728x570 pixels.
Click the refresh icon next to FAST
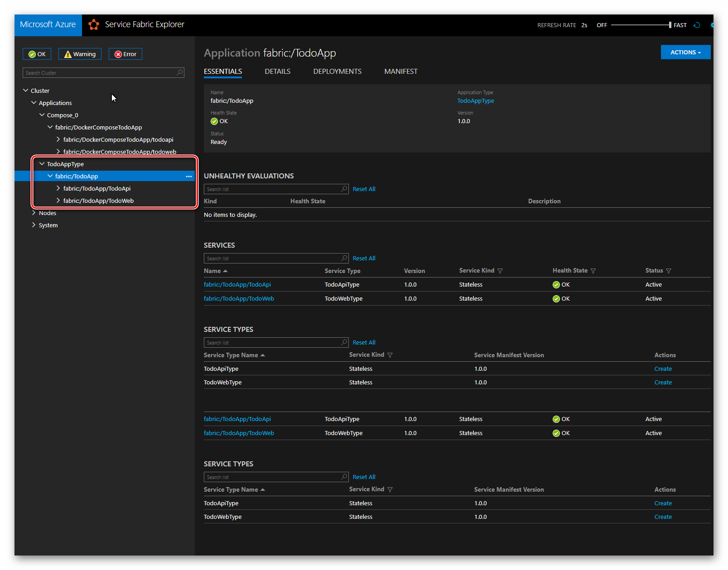pos(697,25)
